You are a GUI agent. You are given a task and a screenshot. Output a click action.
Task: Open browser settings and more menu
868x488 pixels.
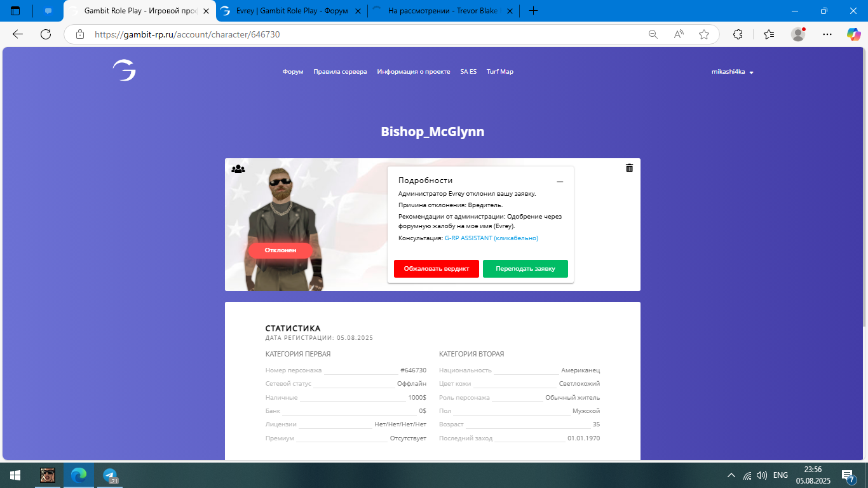[827, 34]
